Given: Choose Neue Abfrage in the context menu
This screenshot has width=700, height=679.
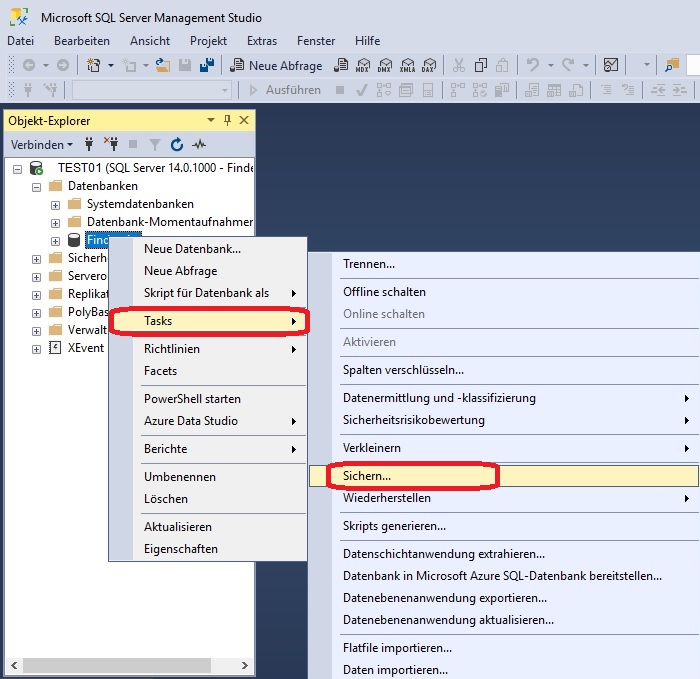Looking at the screenshot, I should coord(208,271).
